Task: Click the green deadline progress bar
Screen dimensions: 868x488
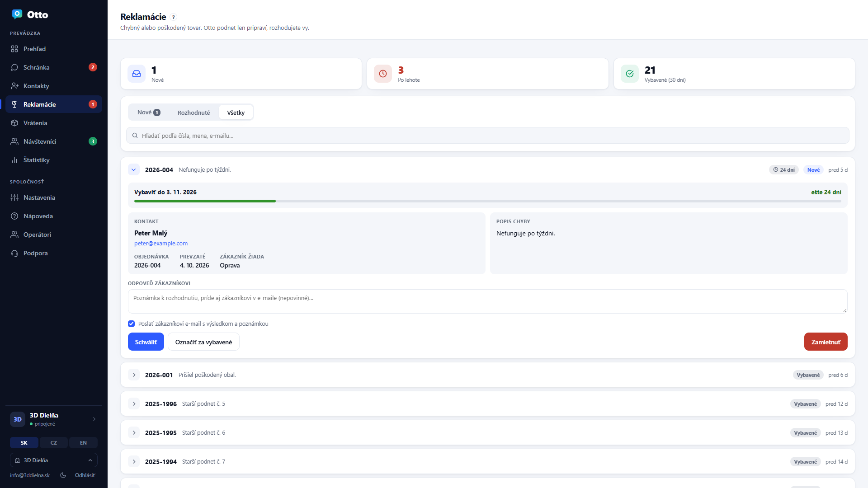Action: coord(205,201)
